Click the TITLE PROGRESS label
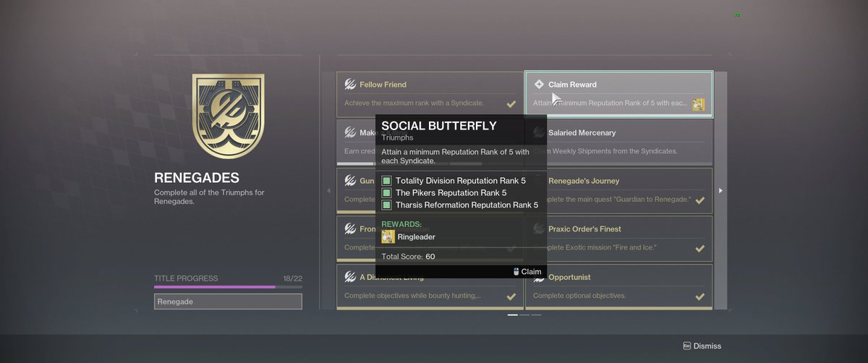Viewport: 868px width, 363px height. coord(186,278)
